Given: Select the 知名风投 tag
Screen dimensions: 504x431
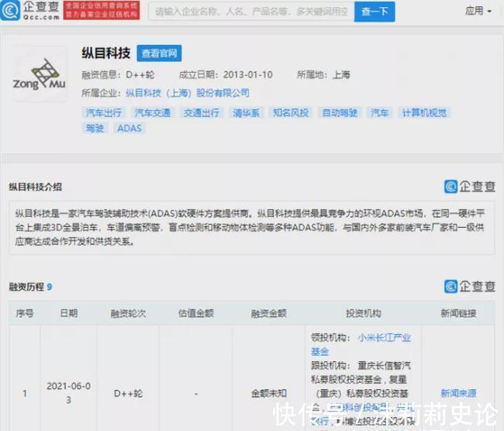Looking at the screenshot, I should click(291, 112).
